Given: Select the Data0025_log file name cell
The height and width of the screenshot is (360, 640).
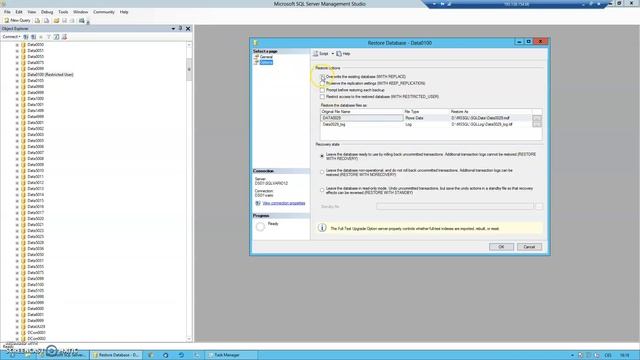Looking at the screenshot, I should (362, 124).
